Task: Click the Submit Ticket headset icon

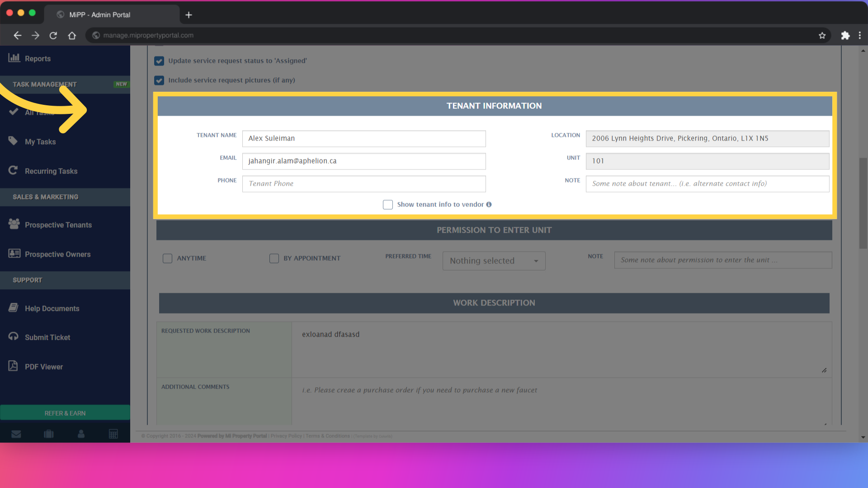Action: (x=14, y=337)
